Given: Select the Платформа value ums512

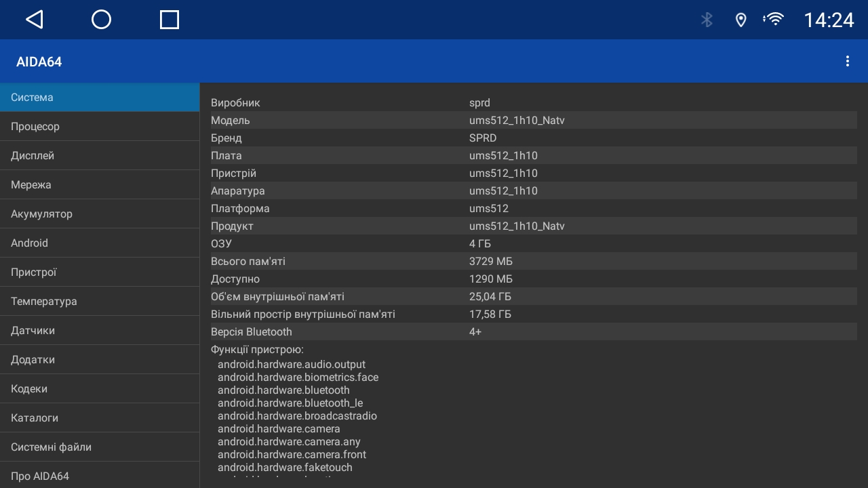Looking at the screenshot, I should (489, 209).
